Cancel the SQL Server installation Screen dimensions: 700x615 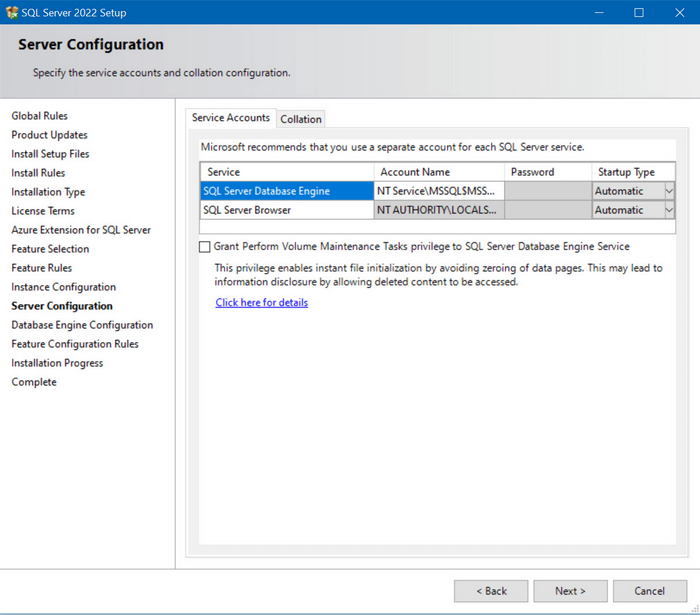(x=649, y=591)
